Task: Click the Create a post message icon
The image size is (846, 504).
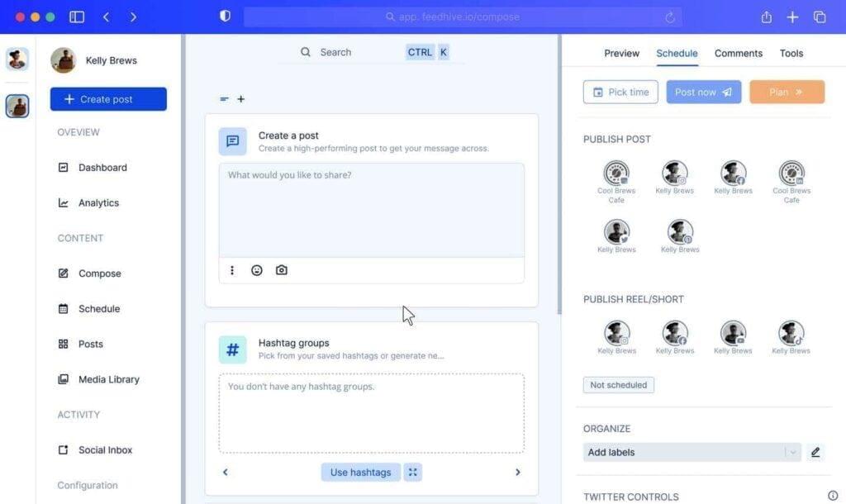Action: pos(232,141)
